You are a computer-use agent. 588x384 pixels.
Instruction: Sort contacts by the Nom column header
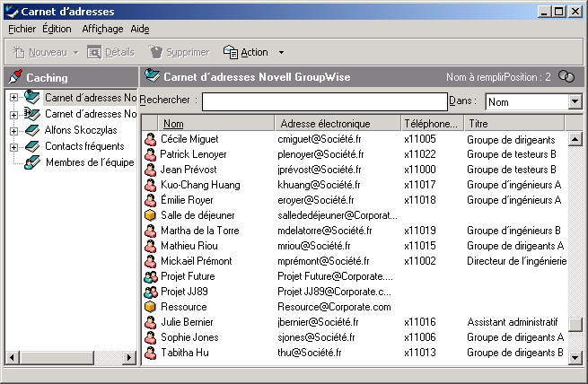point(173,123)
